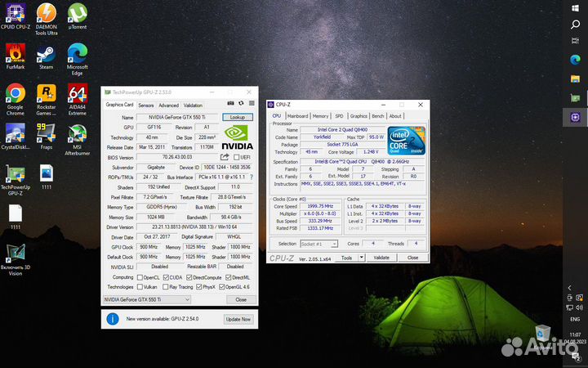The height and width of the screenshot is (368, 588).
Task: Click the Tools button in CPU-Z
Action: (347, 258)
